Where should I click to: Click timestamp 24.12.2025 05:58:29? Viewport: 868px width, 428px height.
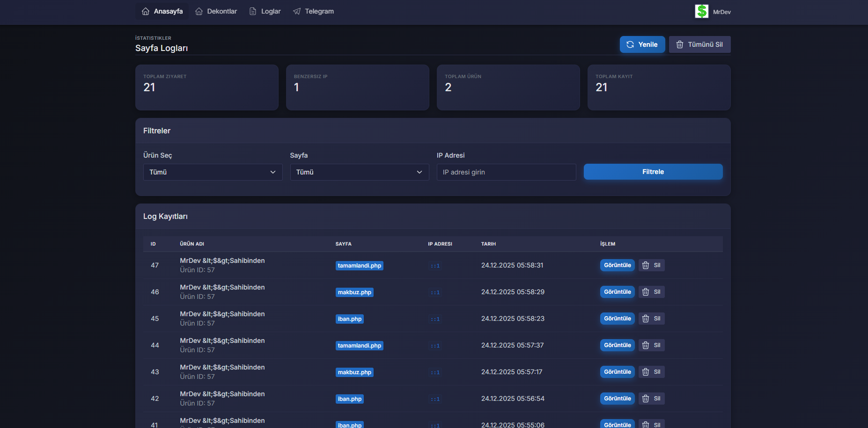coord(513,292)
